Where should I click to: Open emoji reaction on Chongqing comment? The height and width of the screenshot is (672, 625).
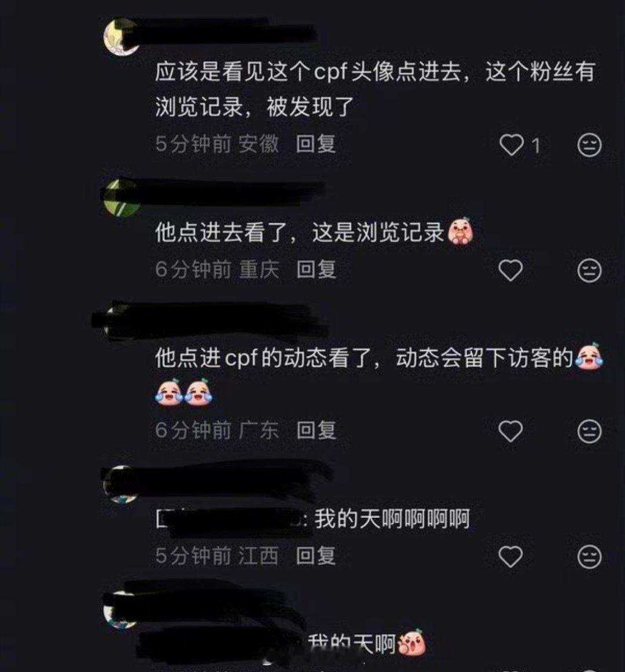tap(590, 270)
